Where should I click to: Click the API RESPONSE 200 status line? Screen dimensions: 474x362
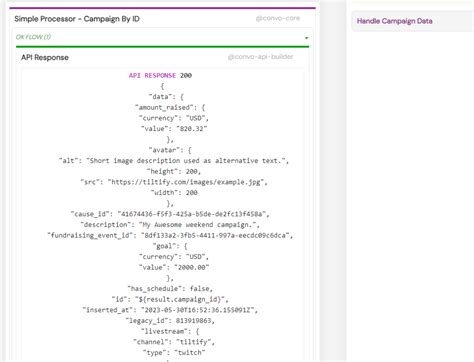[160, 75]
